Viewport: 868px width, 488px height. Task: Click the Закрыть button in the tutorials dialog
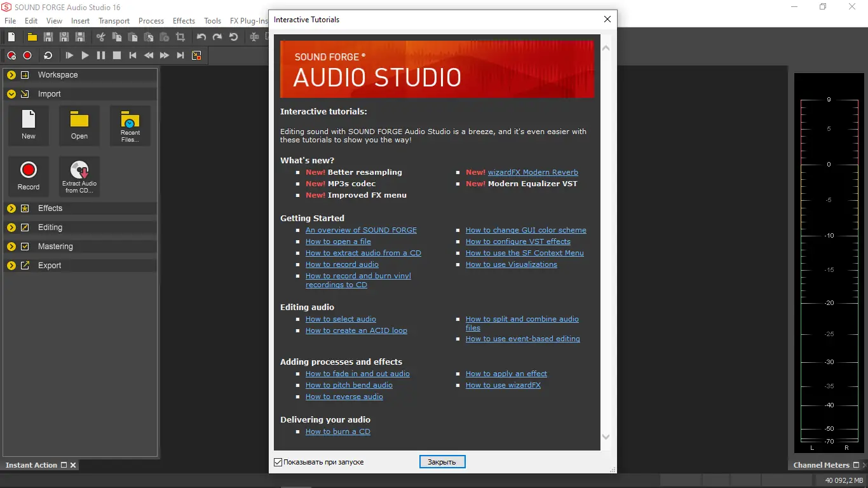click(442, 462)
